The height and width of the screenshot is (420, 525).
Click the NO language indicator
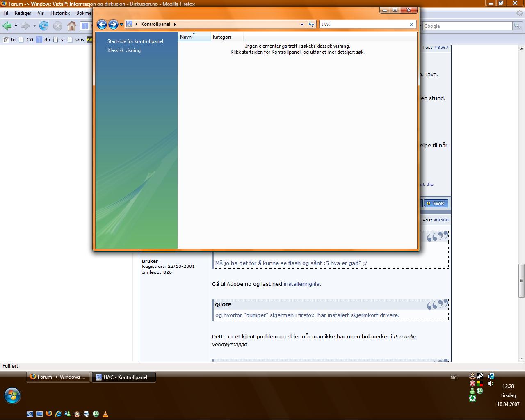[x=454, y=378]
